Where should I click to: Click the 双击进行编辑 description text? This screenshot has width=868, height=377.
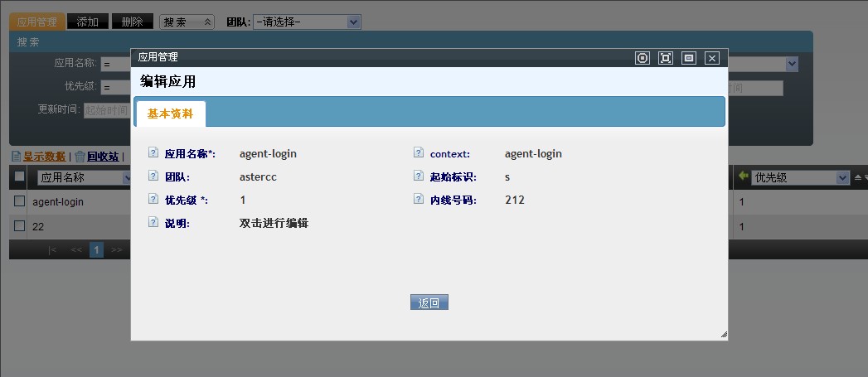click(274, 224)
